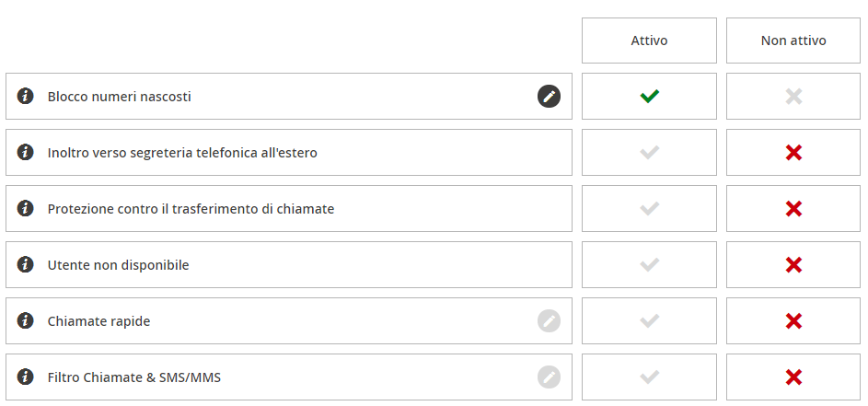Turn on Utente non disponibile checkmark
This screenshot has width=868, height=406.
pos(649,265)
